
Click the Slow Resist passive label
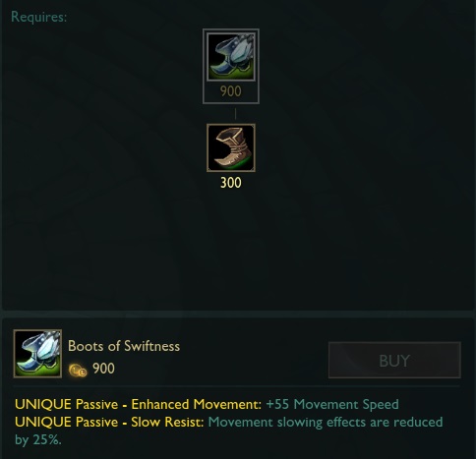click(167, 422)
